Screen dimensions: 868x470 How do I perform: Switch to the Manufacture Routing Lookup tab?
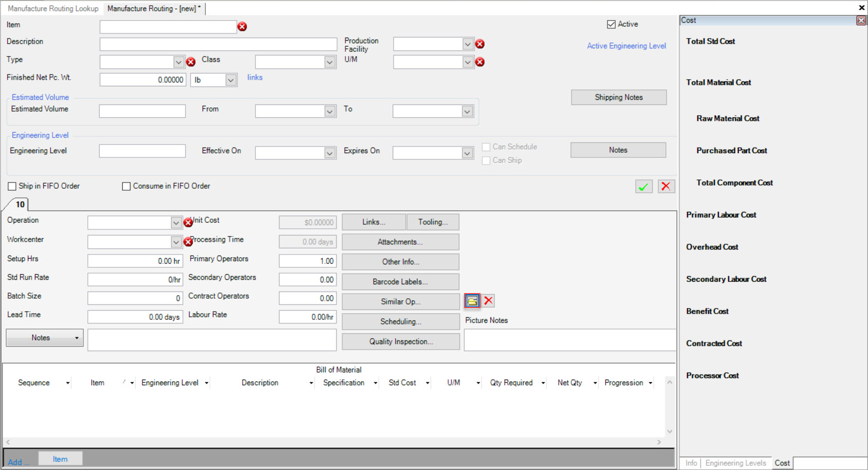pyautogui.click(x=53, y=9)
